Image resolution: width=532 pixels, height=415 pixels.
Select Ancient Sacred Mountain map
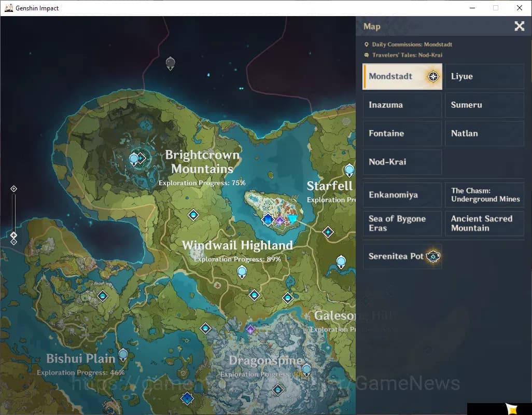pyautogui.click(x=484, y=224)
